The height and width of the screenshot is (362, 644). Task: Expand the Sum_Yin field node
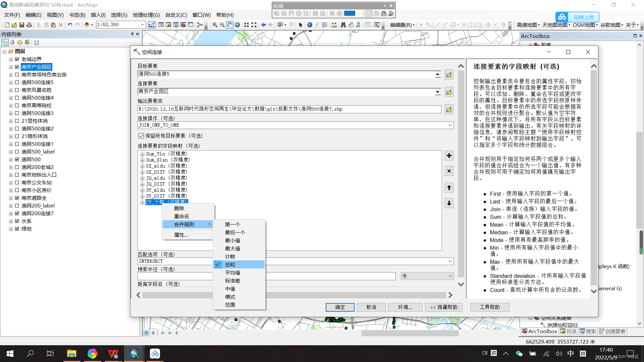[x=142, y=154]
